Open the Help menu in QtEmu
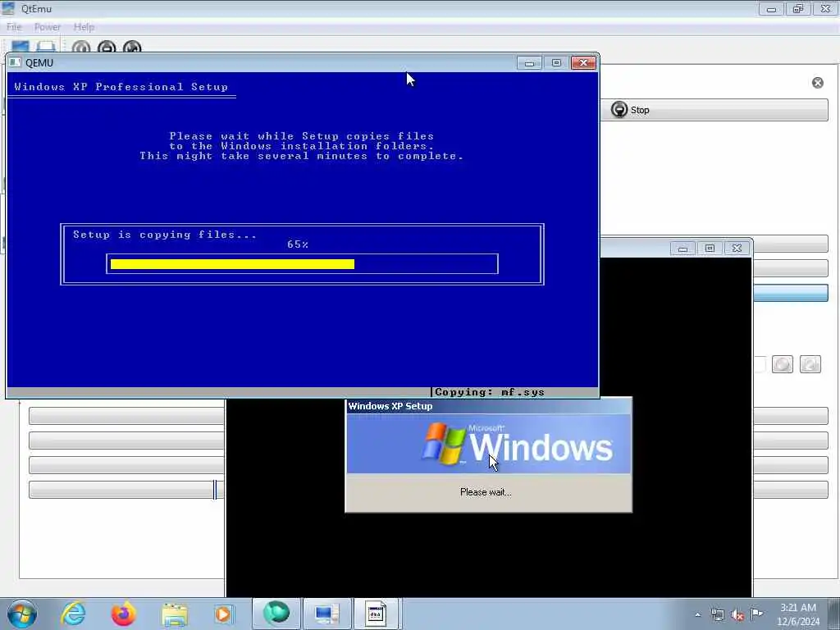The image size is (840, 630). click(x=84, y=27)
